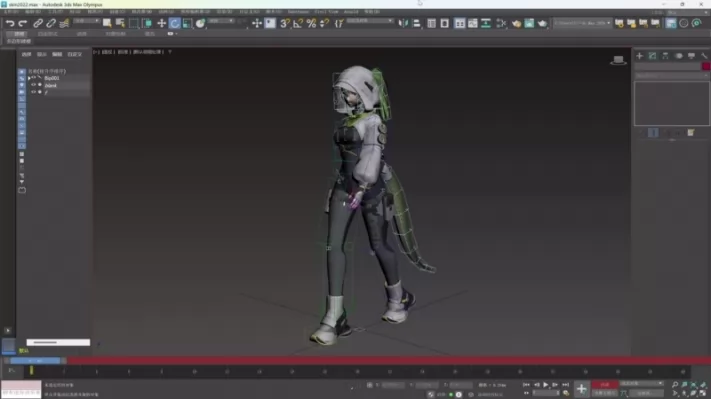Click the time slider handle on the timeline
Image resolution: width=711 pixels, height=399 pixels.
[35, 361]
